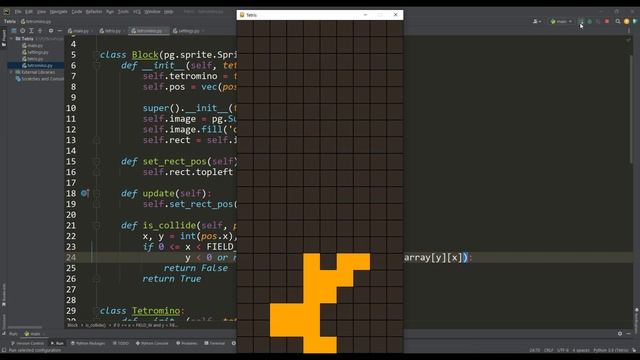Open main.py in the project tree

click(33, 46)
